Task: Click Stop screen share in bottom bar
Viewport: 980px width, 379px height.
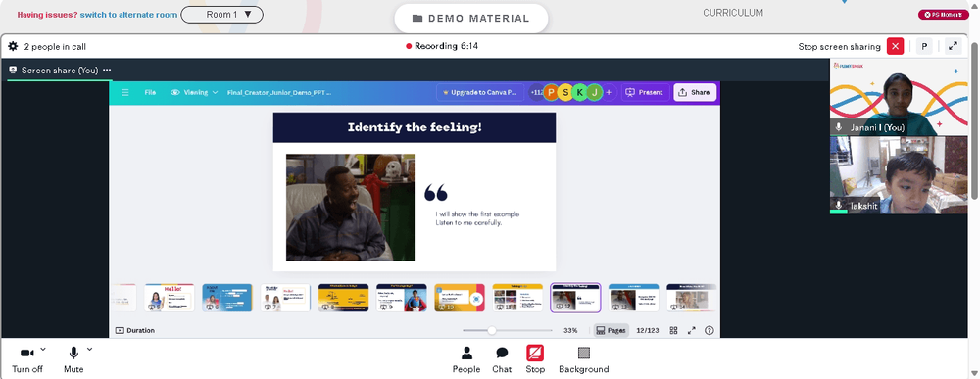Action: point(535,359)
